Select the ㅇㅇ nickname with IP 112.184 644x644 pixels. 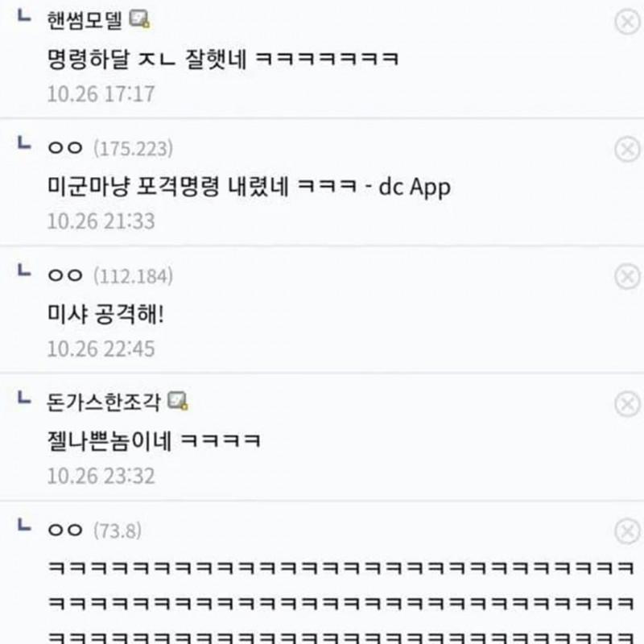pos(65,275)
